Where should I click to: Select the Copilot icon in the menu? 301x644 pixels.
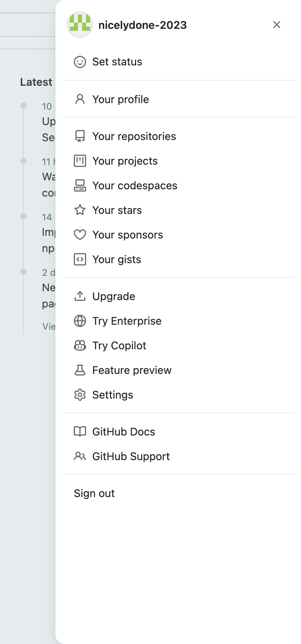coord(80,345)
